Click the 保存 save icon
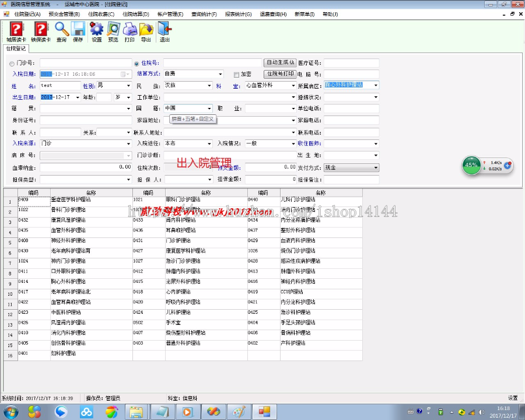 (78, 29)
